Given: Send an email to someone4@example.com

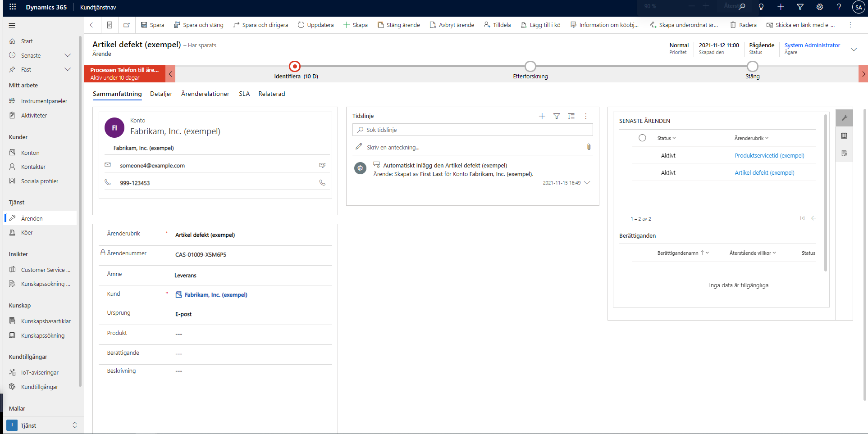Looking at the screenshot, I should pyautogui.click(x=323, y=165).
